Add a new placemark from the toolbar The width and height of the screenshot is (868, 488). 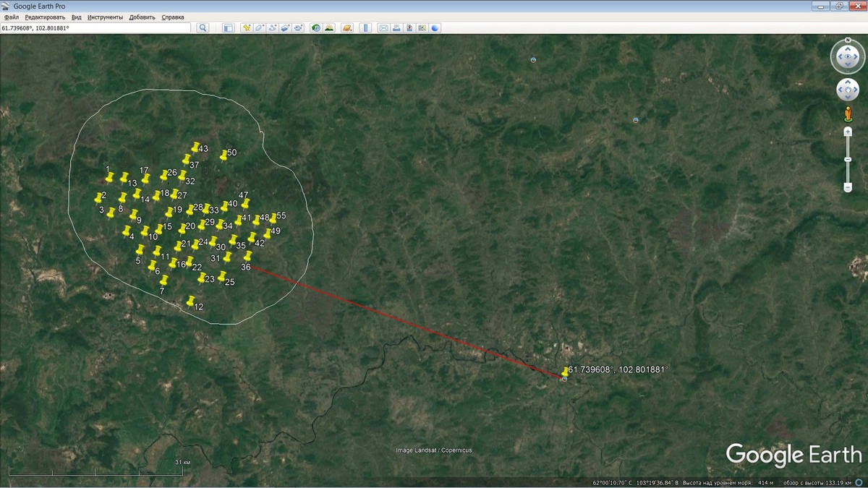tap(247, 27)
